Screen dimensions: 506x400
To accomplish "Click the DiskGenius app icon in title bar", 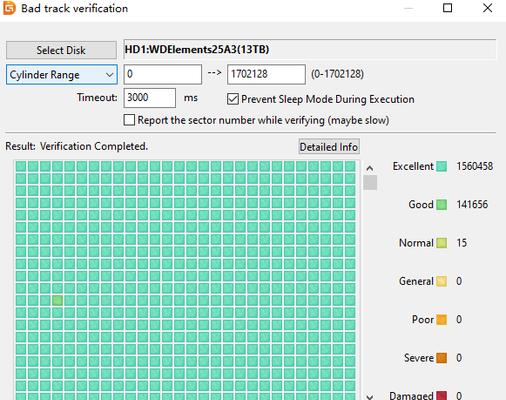I will (9, 8).
